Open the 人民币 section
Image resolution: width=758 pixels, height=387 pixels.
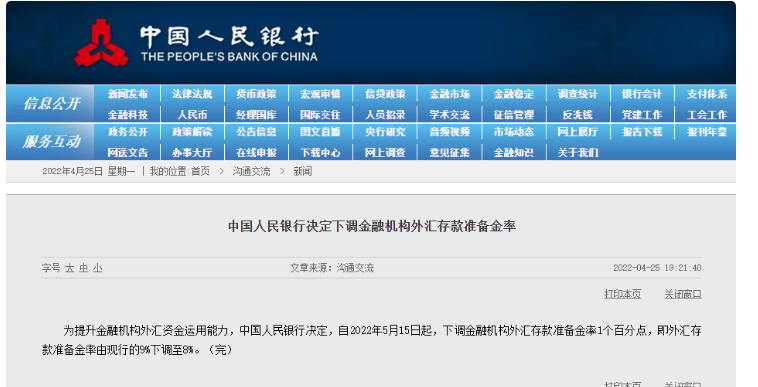tap(192, 115)
